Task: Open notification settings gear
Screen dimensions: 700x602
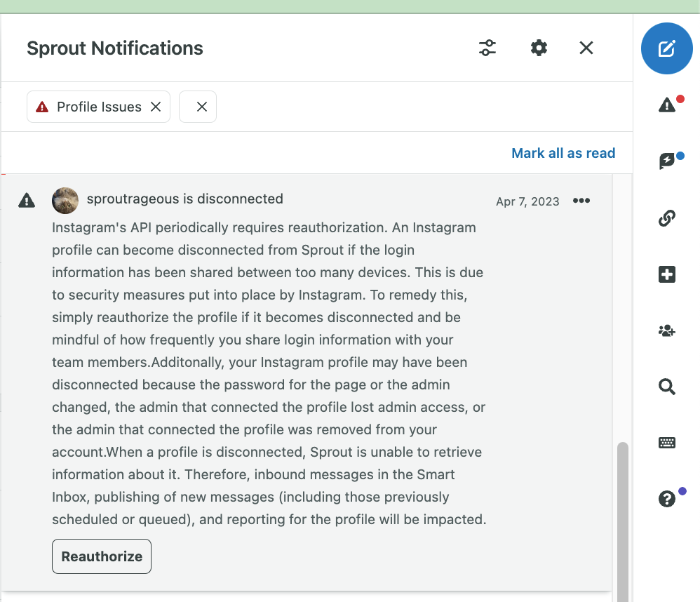Action: 539,48
